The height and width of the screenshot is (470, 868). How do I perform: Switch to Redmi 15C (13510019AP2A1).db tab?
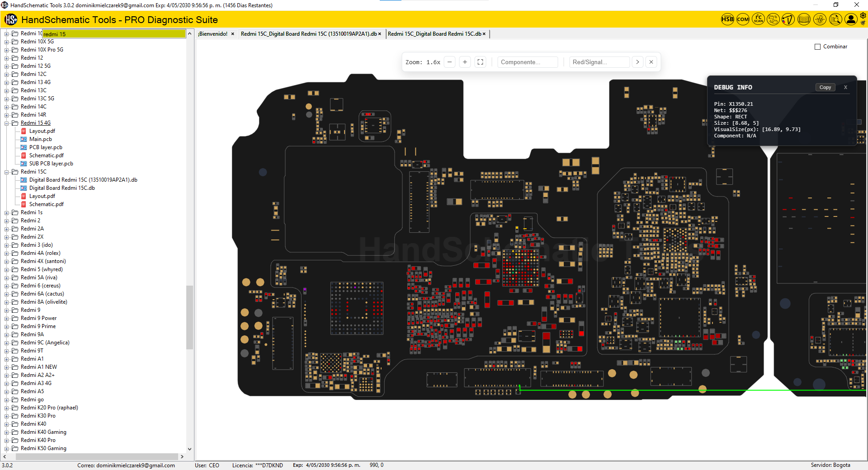click(309, 34)
